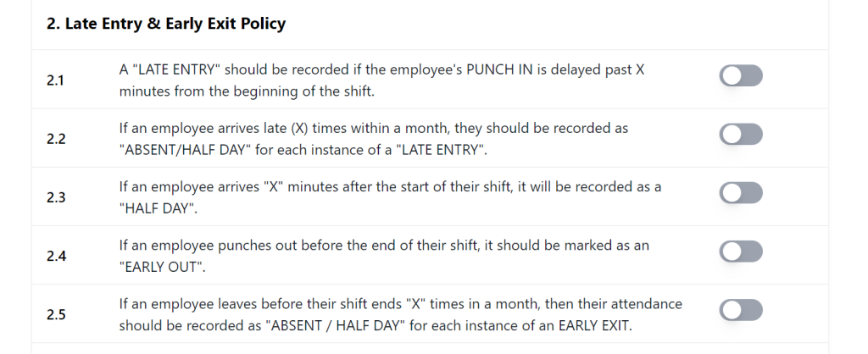Viewport: 868px width, 354px height.
Task: Click the punches out before shift end description
Action: 383,246
